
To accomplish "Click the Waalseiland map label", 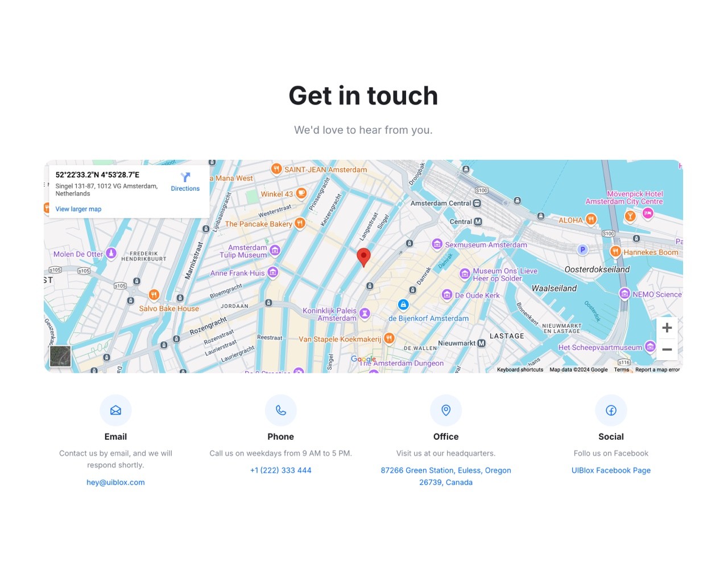I will tap(554, 288).
